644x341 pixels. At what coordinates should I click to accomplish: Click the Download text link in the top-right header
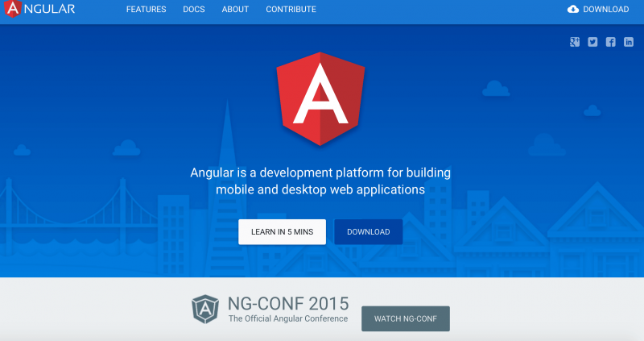click(x=605, y=10)
